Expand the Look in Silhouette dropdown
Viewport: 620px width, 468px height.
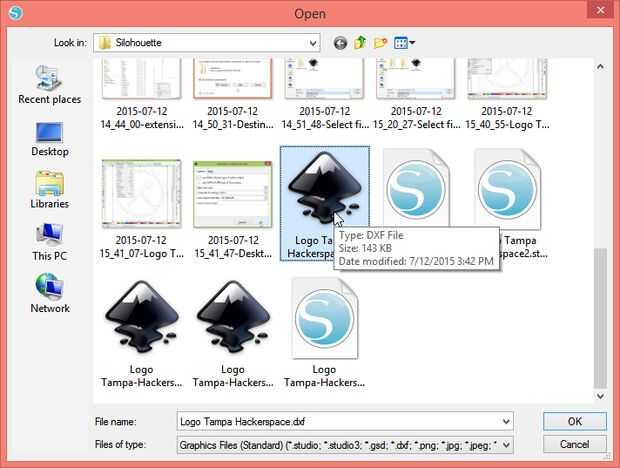click(313, 43)
